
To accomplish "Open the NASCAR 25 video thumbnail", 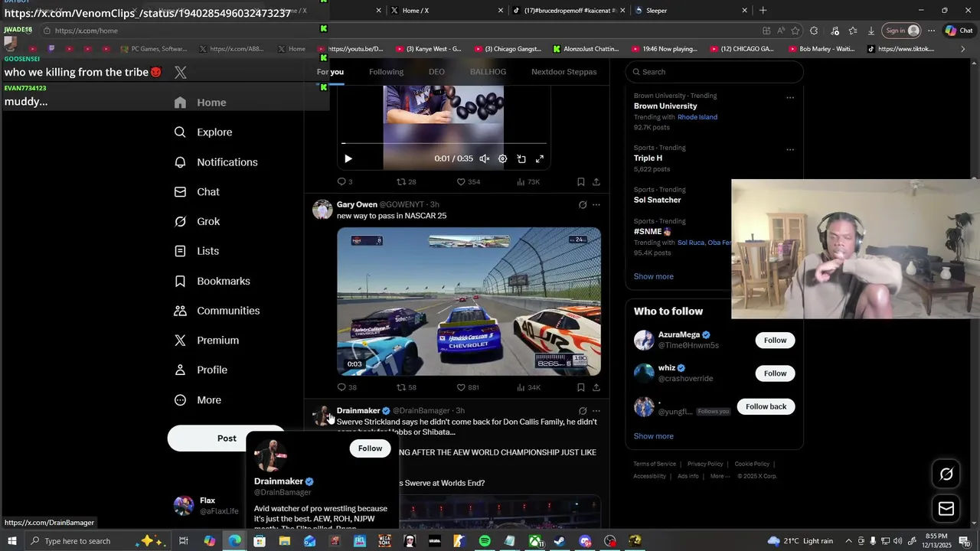I will (469, 302).
